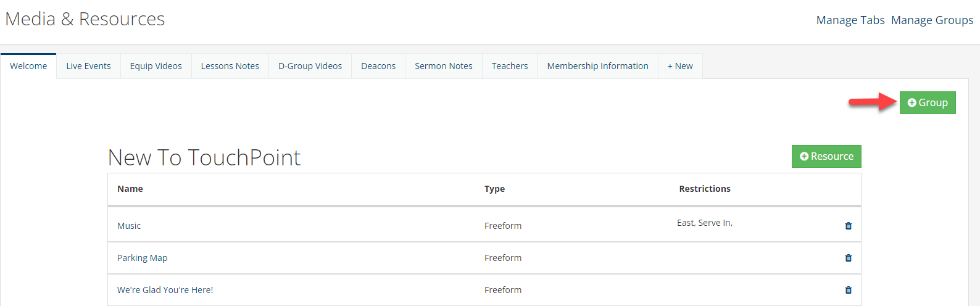Screen dimensions: 980x306
Task: Create a tab with + New
Action: tap(680, 66)
